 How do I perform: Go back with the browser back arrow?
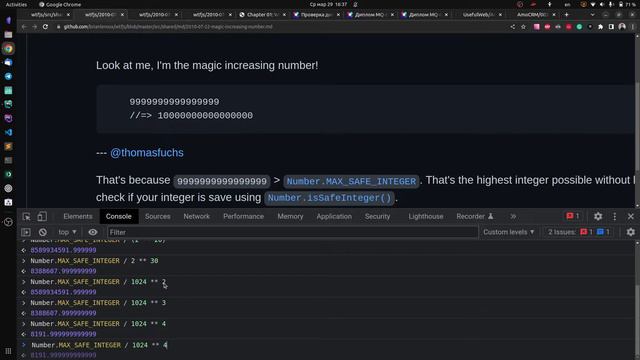[x=24, y=27]
